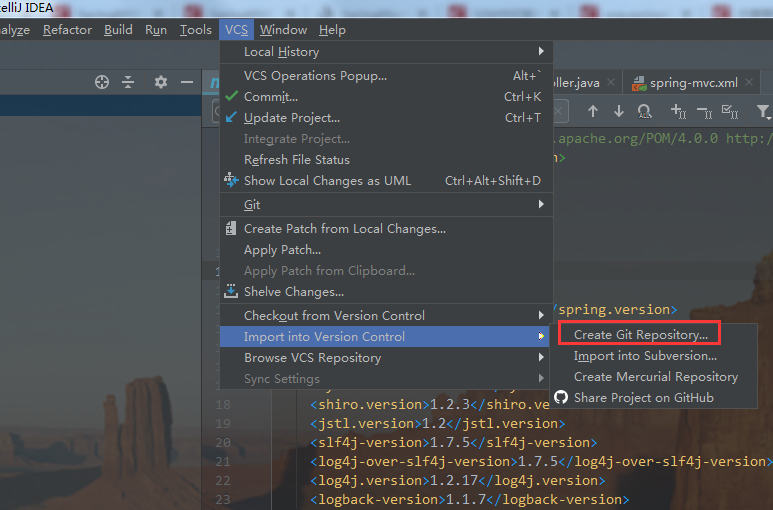773x510 pixels.
Task: Expand Import into Version Control arrow
Action: coord(541,336)
